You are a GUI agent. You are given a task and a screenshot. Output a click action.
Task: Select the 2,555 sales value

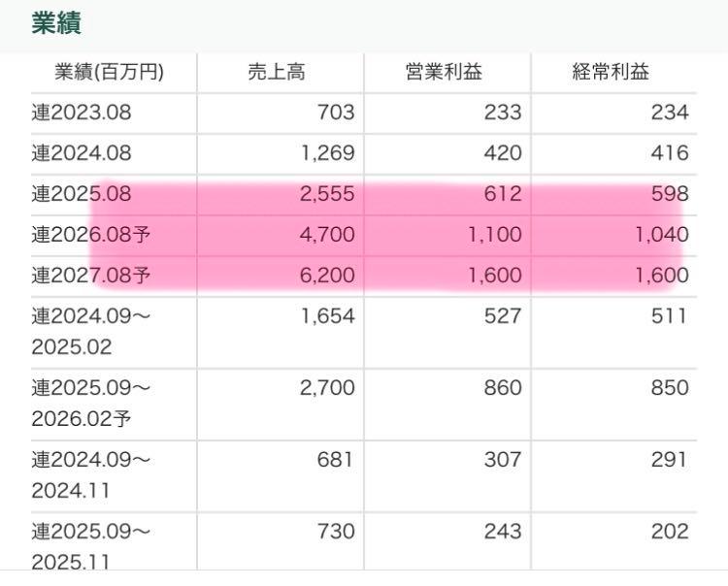tap(328, 194)
